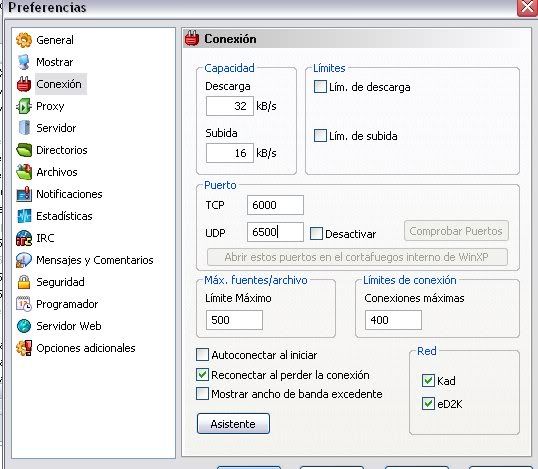Open the Directorios folder icon

click(24, 150)
